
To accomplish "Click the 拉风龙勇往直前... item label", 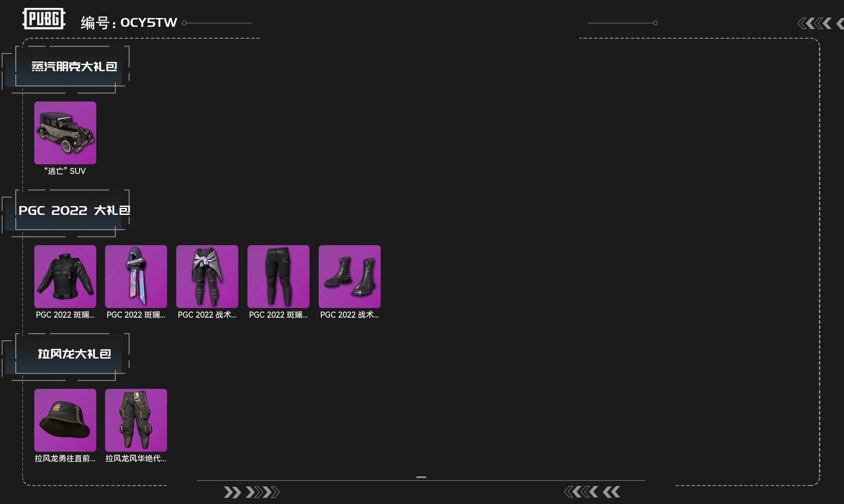I will (x=65, y=458).
